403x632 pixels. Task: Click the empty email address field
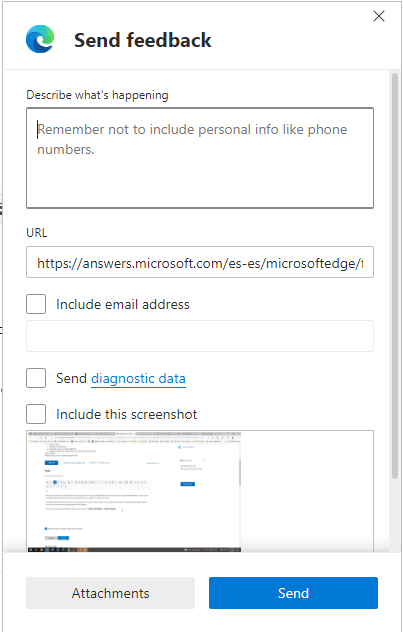click(x=200, y=336)
